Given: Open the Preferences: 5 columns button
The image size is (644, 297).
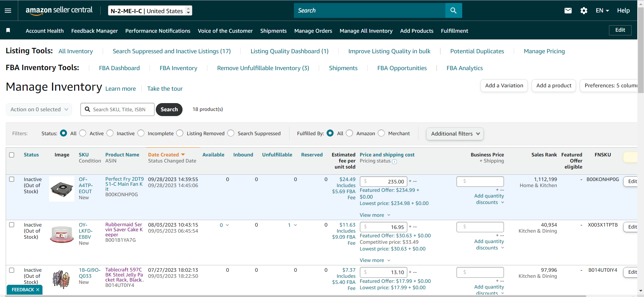Looking at the screenshot, I should click(609, 86).
